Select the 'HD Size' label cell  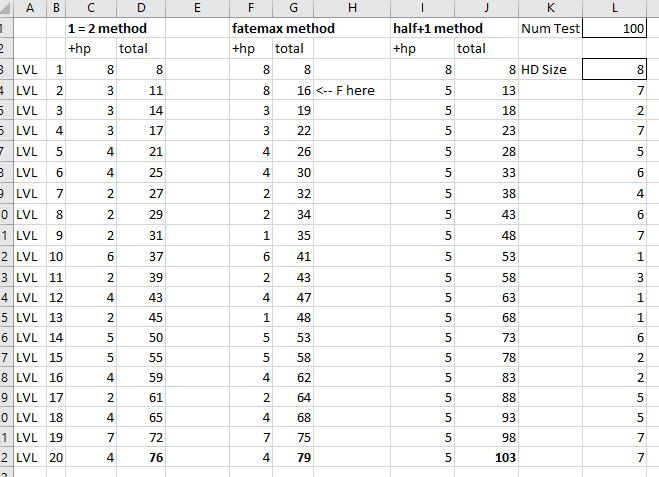pyautogui.click(x=550, y=69)
